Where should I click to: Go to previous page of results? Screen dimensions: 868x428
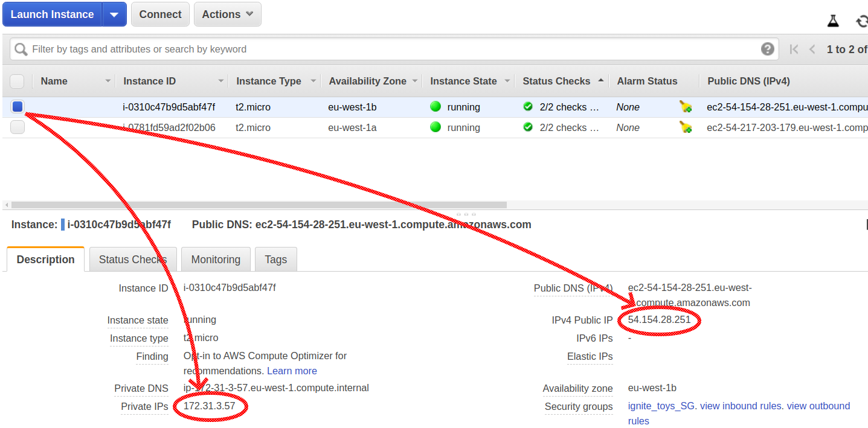(x=812, y=50)
